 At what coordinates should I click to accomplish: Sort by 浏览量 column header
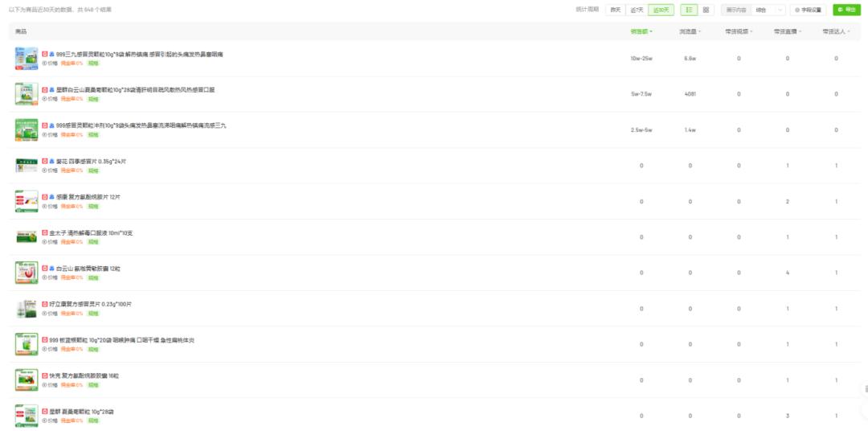point(690,31)
